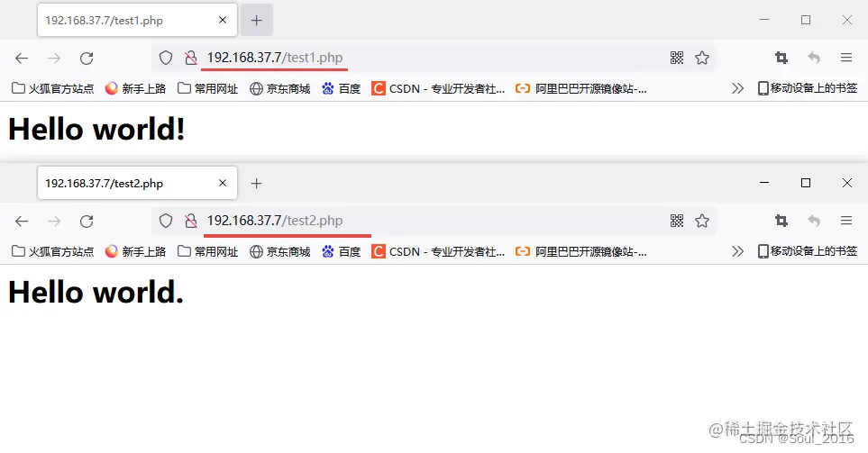Open hamburger menu in bottom window
This screenshot has width=868, height=453.
tap(845, 221)
